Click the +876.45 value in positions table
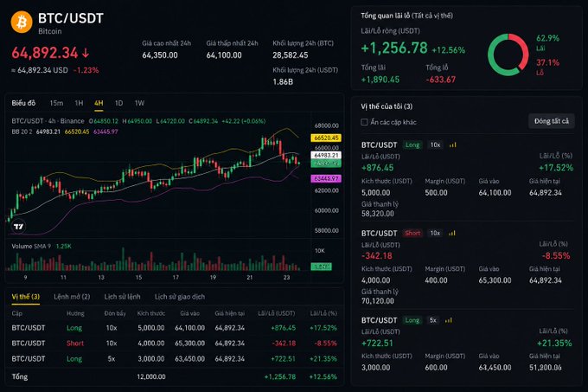Image resolution: width=588 pixels, height=392 pixels. click(x=283, y=328)
